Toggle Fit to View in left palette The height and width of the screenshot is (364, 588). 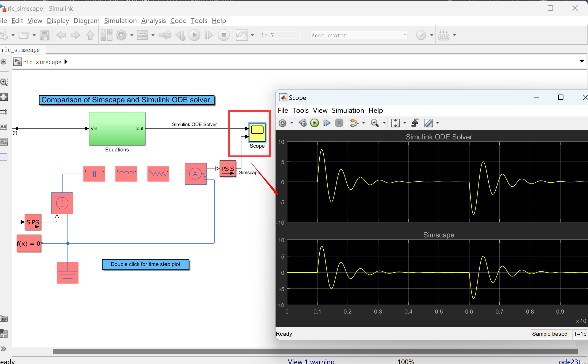(4, 97)
